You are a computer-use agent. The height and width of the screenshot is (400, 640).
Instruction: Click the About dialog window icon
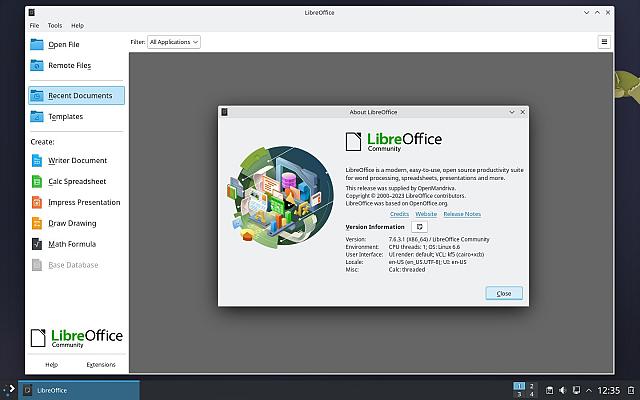point(224,112)
